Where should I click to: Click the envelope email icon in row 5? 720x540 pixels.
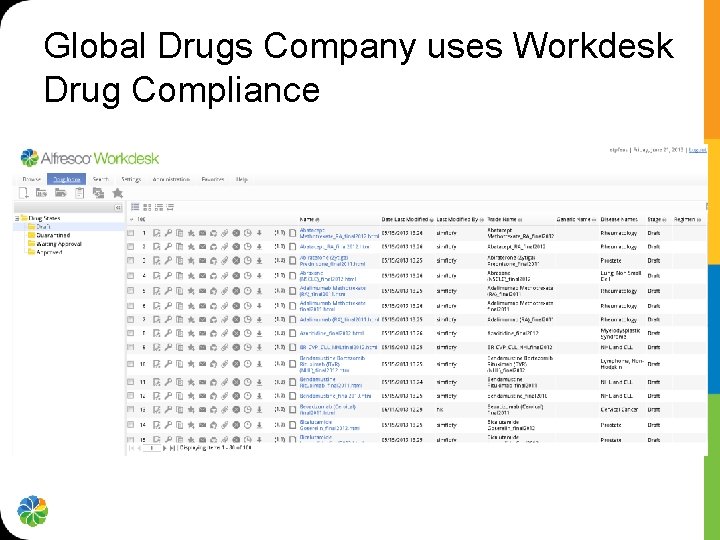pyautogui.click(x=202, y=291)
